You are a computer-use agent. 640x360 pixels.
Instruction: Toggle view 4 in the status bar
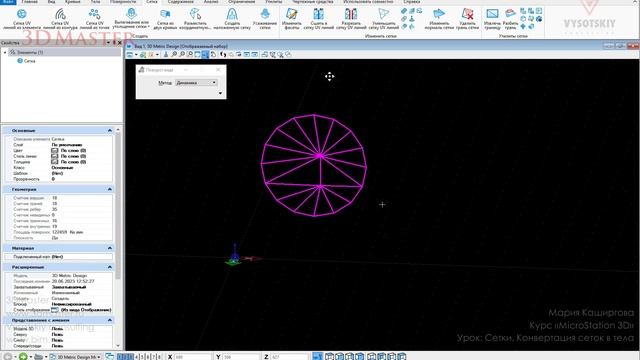tap(137, 357)
